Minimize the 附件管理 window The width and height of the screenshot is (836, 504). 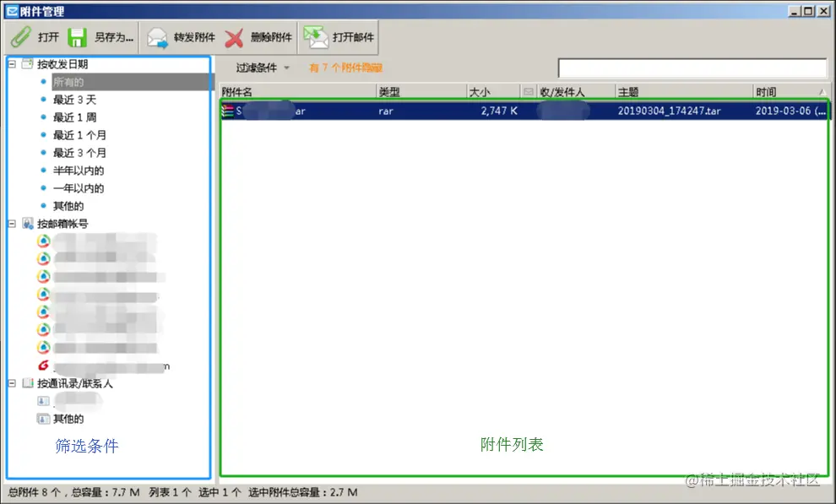point(795,11)
